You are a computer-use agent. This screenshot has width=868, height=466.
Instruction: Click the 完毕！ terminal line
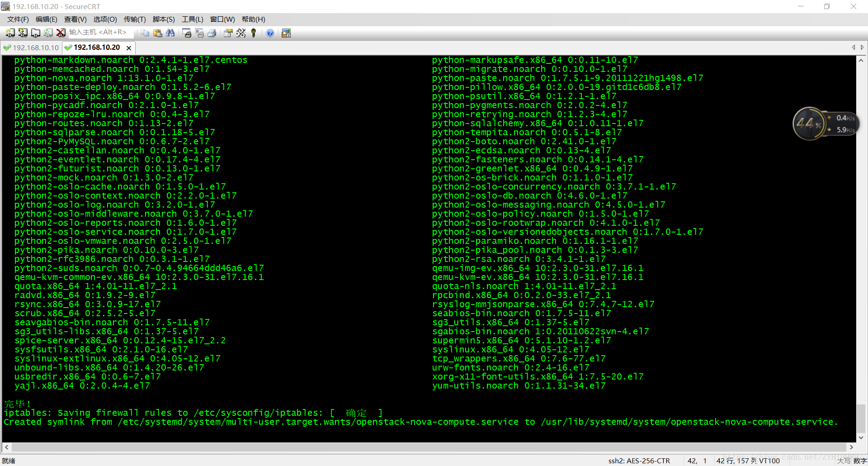coord(18,404)
